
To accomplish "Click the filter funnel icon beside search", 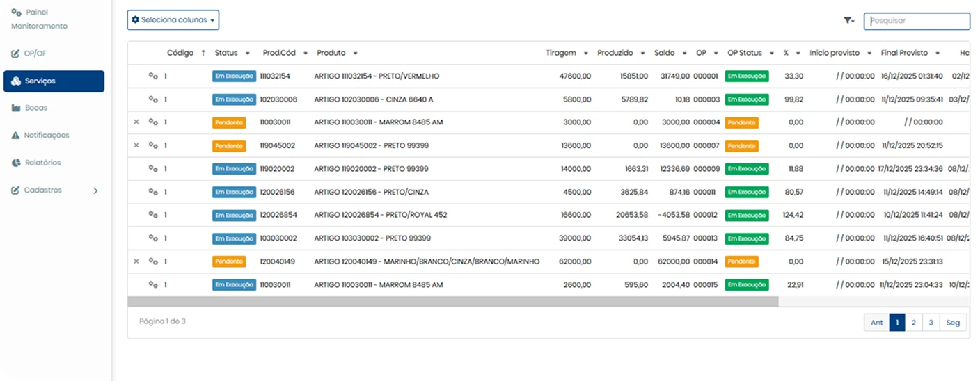I will click(x=848, y=21).
